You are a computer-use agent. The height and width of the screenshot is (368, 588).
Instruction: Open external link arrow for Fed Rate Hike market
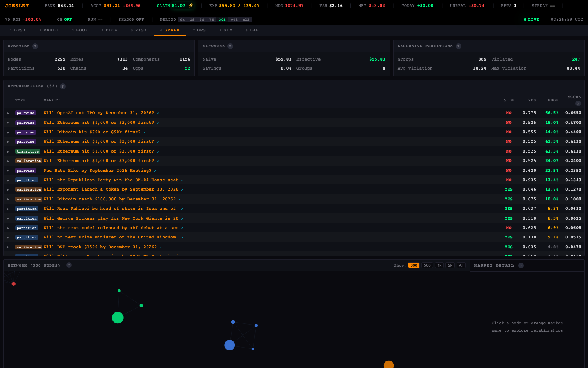155,171
